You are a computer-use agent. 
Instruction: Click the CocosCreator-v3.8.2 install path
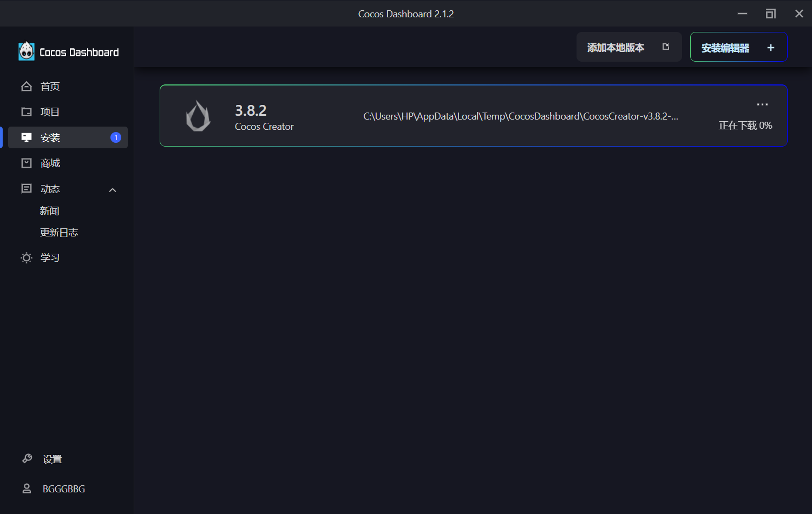click(521, 116)
